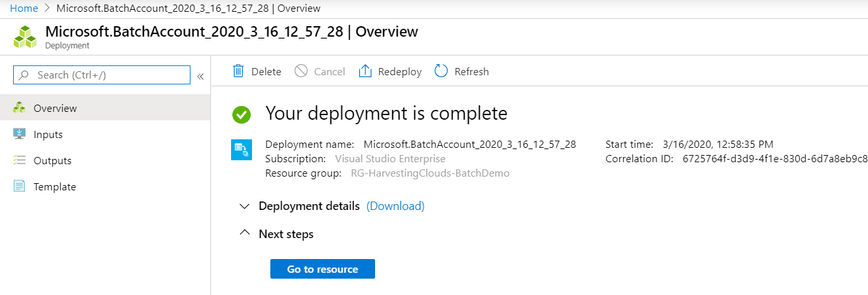Open the Download link for deployment details
This screenshot has height=295, width=868.
pyautogui.click(x=395, y=206)
